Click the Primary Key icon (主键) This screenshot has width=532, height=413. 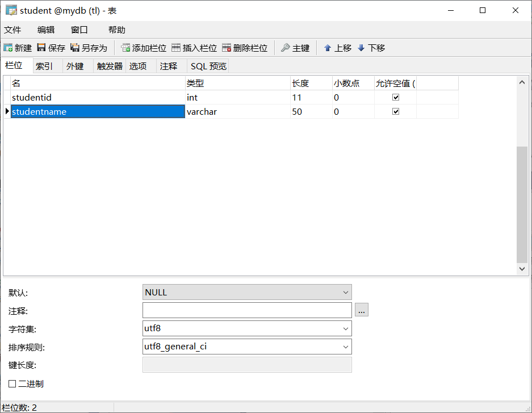click(x=286, y=48)
